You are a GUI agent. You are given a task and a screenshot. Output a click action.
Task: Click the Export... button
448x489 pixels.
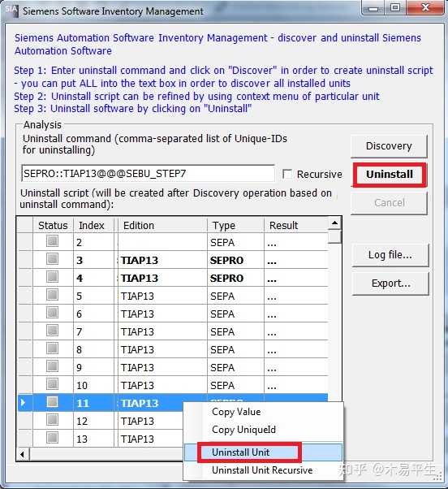pyautogui.click(x=390, y=283)
